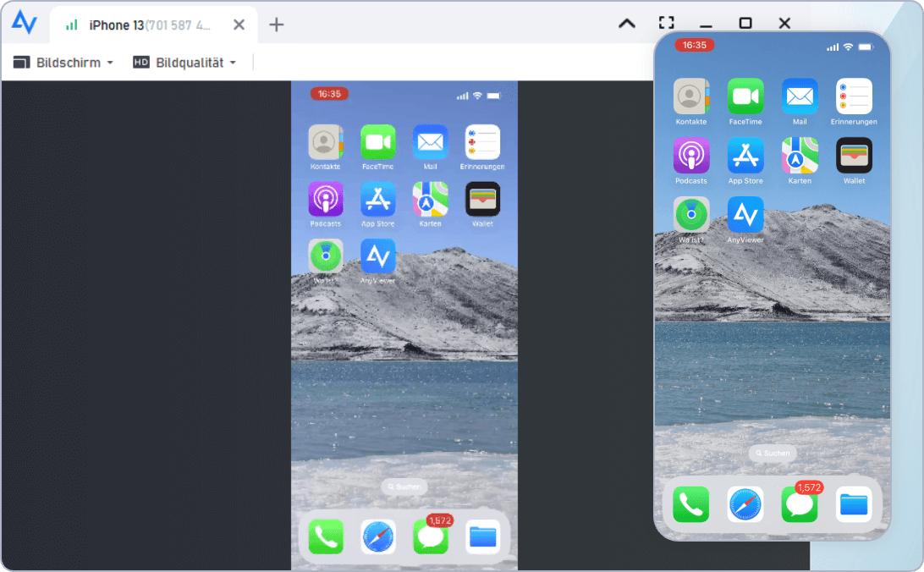
Task: Open Phone app on the iPhone device dock
Action: 691,505
